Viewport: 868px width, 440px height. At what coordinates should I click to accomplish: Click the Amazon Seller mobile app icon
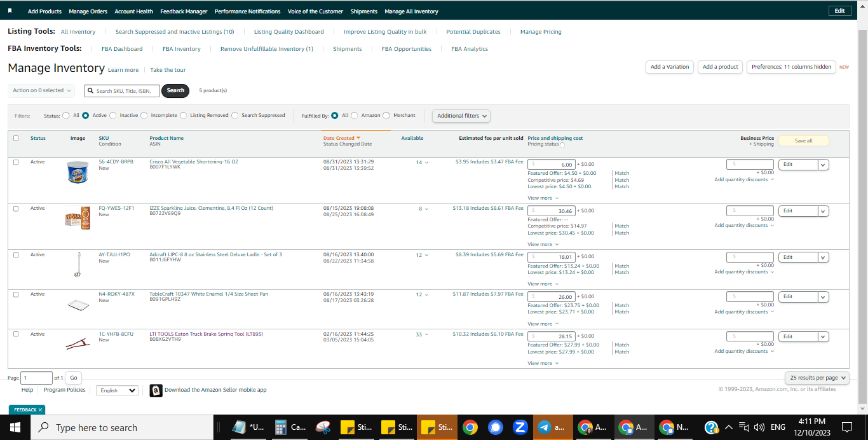pos(156,390)
